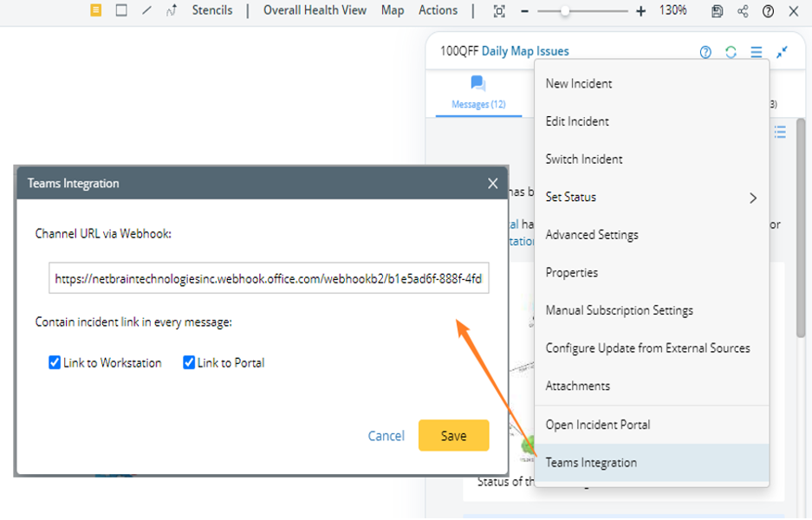Click the webhook Channel URL field

click(x=269, y=278)
